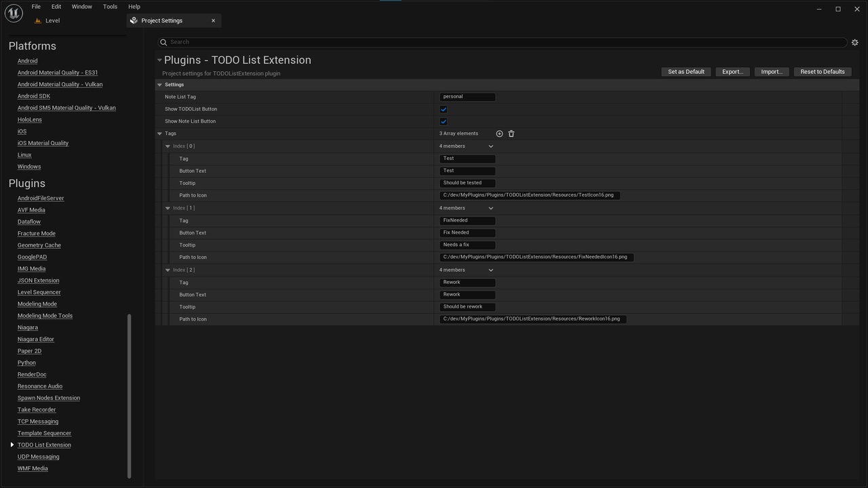Screen dimensions: 868x488
Task: Open Spawn Nodes Extension settings
Action: point(49,398)
